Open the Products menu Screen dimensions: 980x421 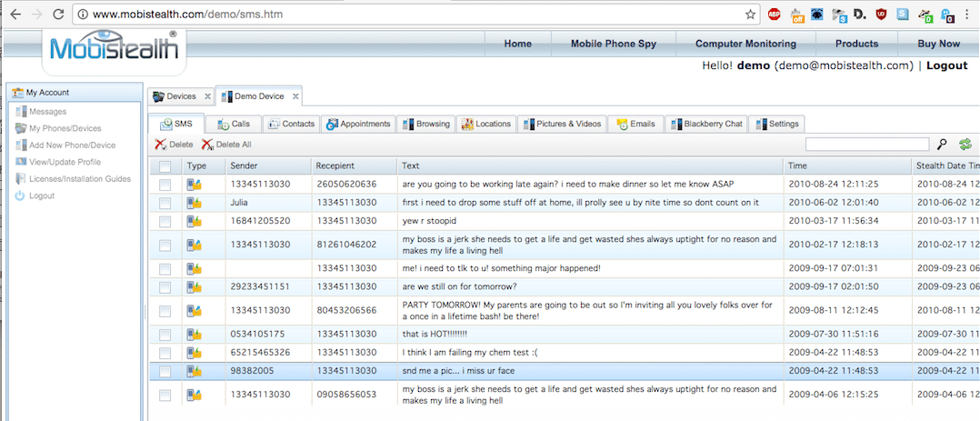point(856,44)
